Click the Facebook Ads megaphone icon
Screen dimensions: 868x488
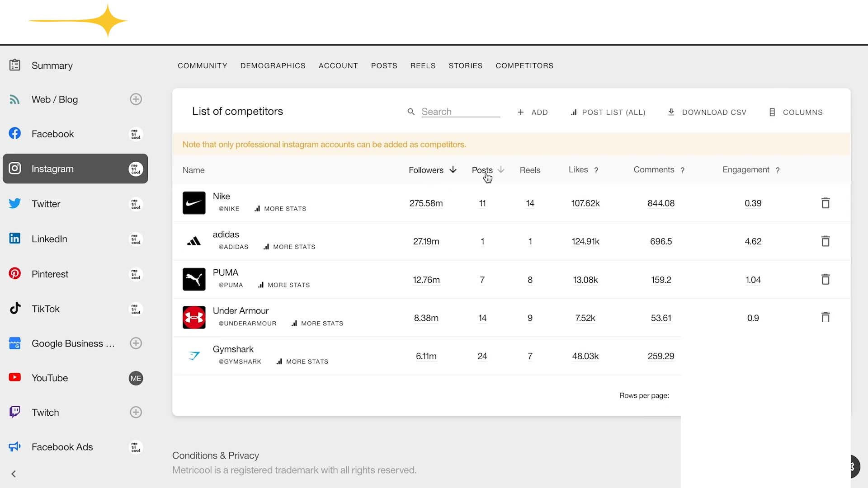15,447
